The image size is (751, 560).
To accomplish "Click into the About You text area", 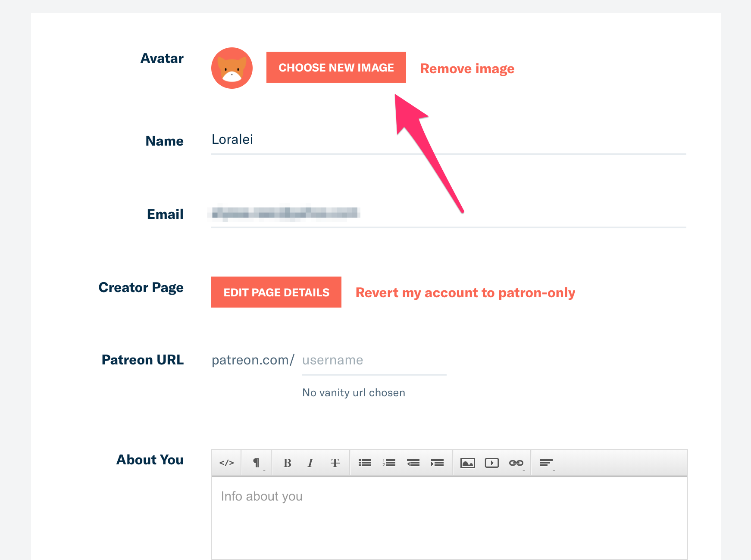I will click(x=449, y=517).
